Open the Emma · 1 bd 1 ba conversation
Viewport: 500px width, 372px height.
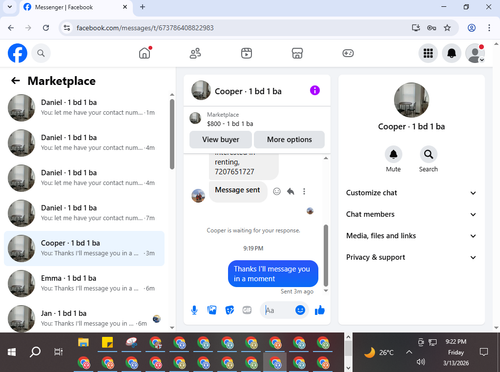click(x=84, y=283)
